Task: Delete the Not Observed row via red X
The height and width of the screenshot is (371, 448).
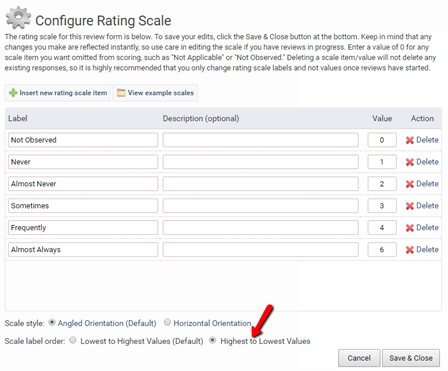Action: (410, 140)
